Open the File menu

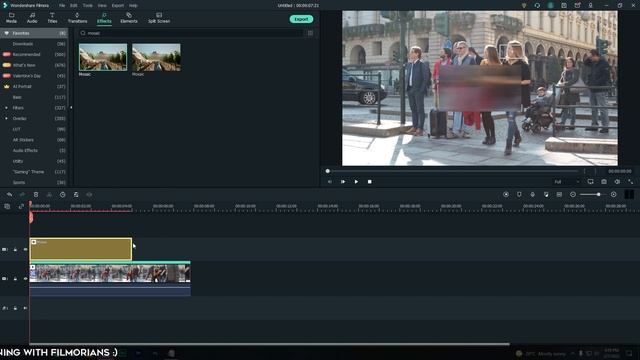[62, 6]
